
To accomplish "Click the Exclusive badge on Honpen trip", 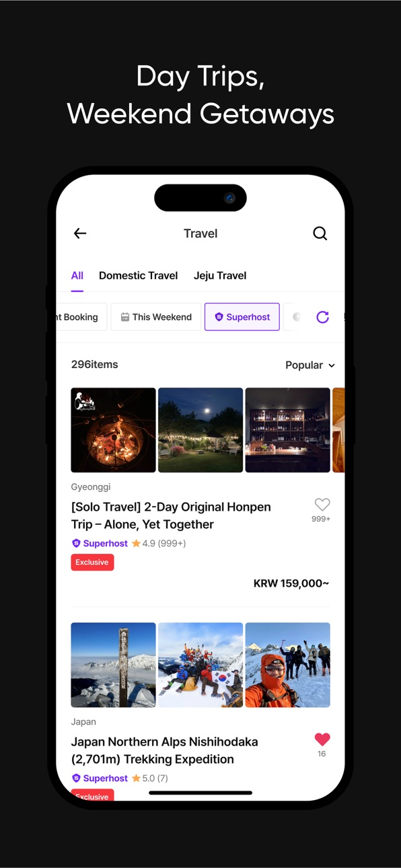I will click(92, 563).
